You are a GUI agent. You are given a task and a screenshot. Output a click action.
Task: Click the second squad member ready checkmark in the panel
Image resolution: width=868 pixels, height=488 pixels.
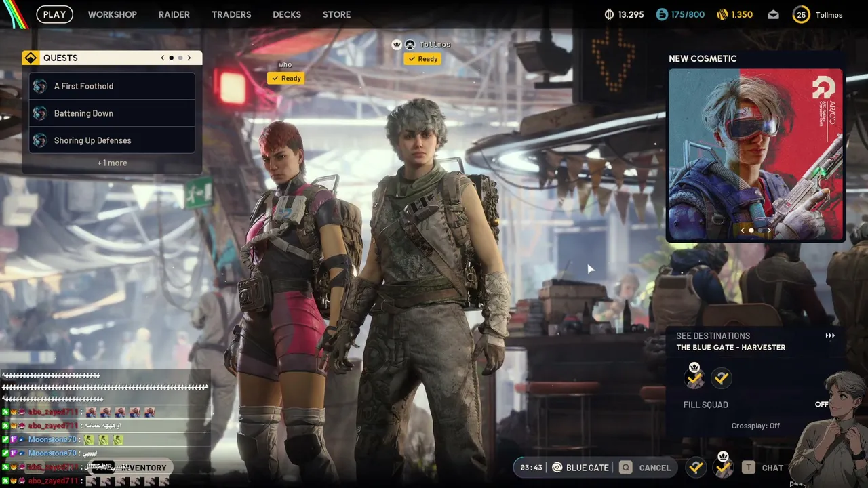(722, 378)
